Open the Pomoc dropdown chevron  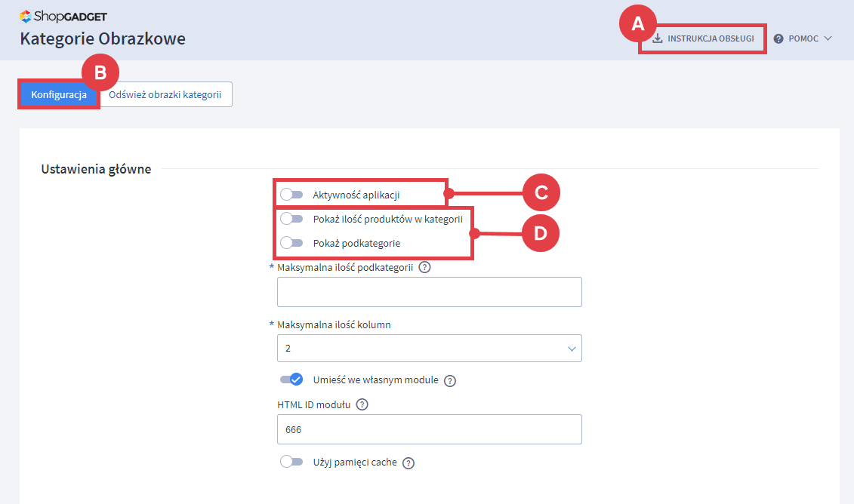(x=828, y=38)
